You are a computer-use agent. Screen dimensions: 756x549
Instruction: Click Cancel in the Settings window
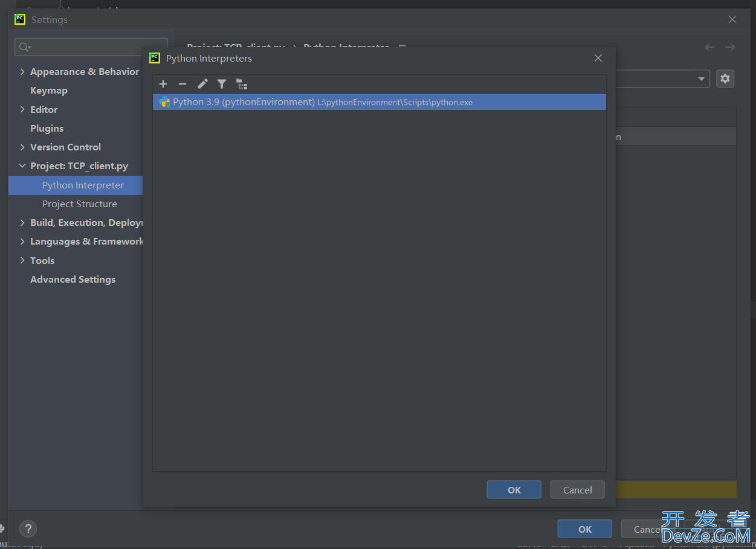click(x=647, y=529)
